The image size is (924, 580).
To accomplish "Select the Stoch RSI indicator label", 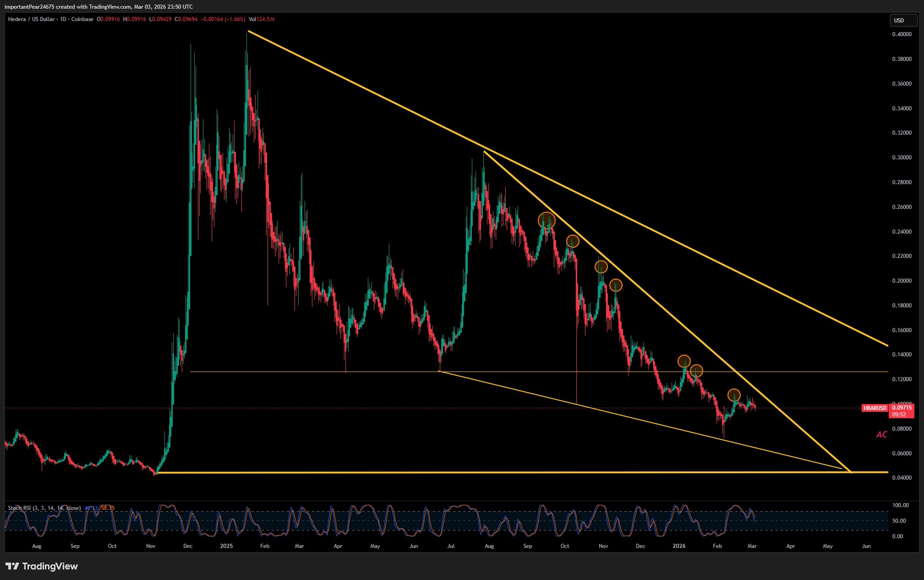I will point(44,508).
